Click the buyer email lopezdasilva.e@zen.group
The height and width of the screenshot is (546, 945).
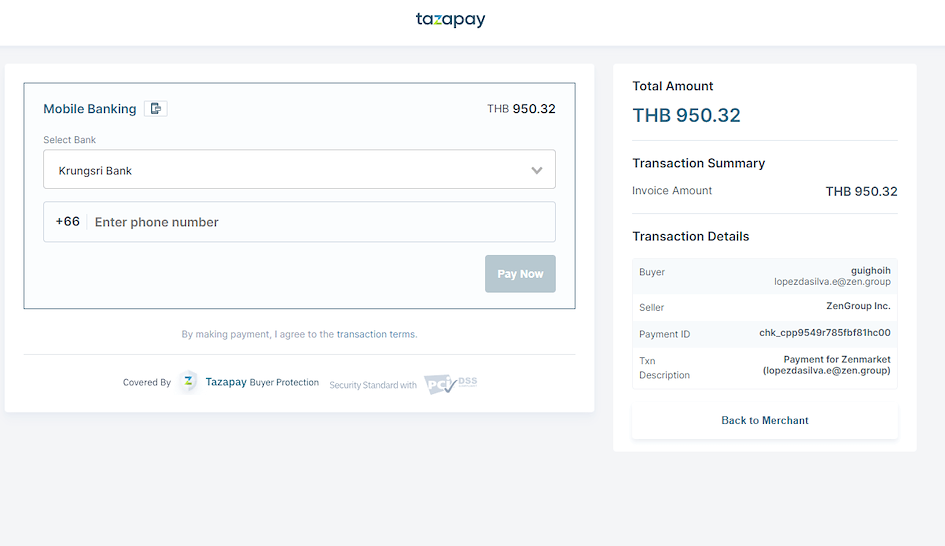tap(832, 281)
